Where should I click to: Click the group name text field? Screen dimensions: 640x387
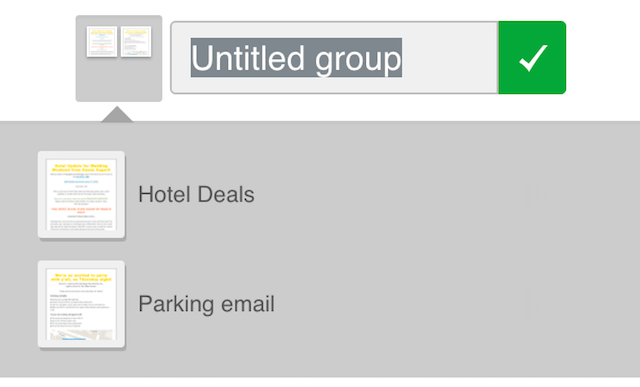coord(334,58)
